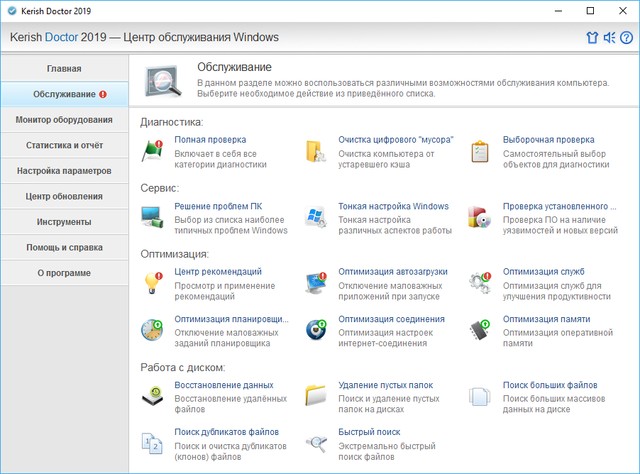The height and width of the screenshot is (474, 640).
Task: Open the Решение проблем ПК link
Action: click(x=221, y=207)
